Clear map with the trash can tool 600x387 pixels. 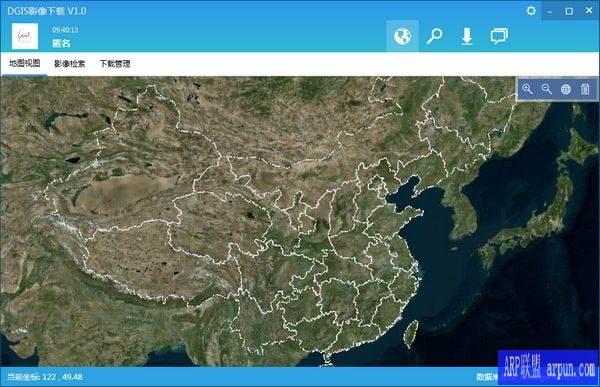click(585, 89)
